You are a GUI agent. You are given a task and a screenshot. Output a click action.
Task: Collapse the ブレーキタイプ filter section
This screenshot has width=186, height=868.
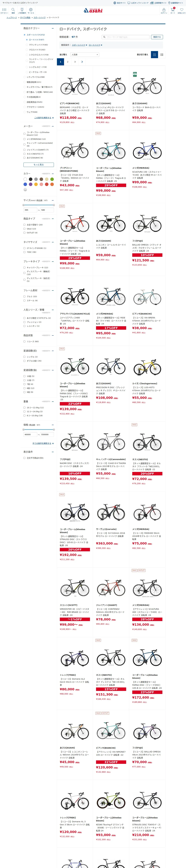(53, 261)
